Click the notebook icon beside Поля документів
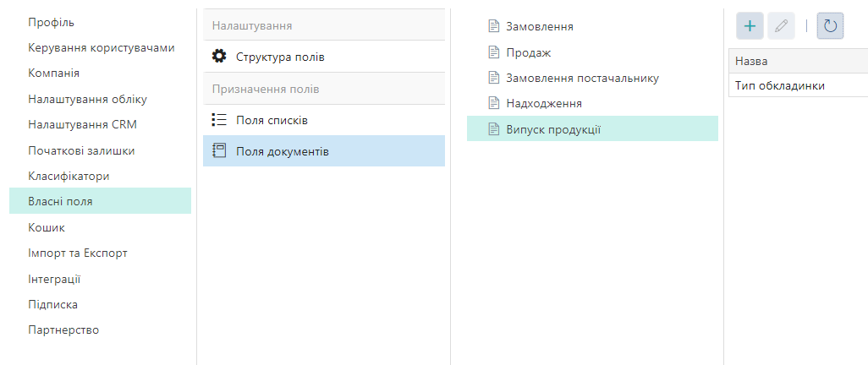The height and width of the screenshot is (365, 868). tap(219, 151)
